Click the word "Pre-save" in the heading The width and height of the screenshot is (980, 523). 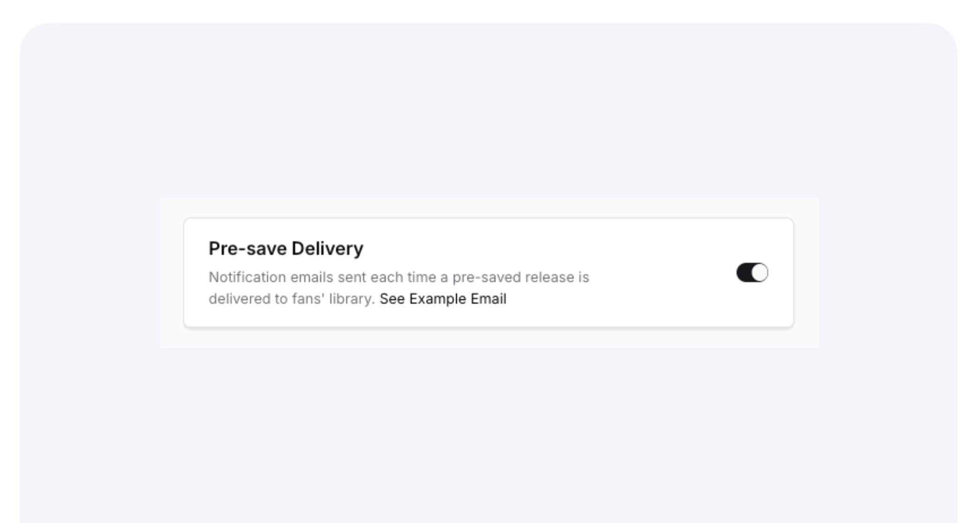[x=247, y=248]
